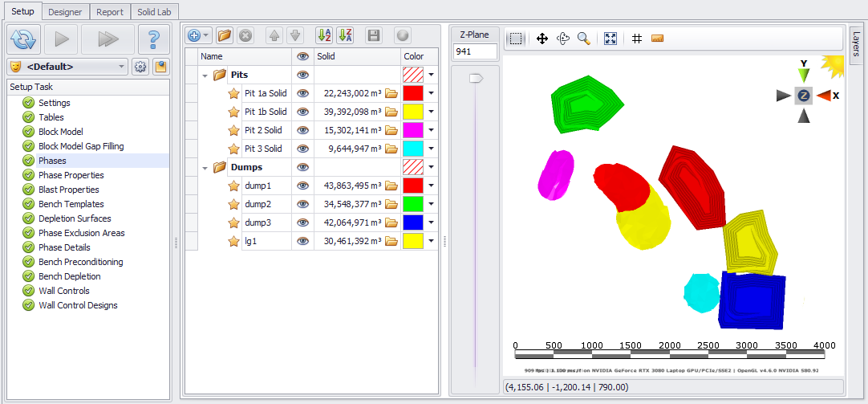Viewport: 868px width, 404px height.
Task: Select Wall Controls setup task
Action: [64, 291]
